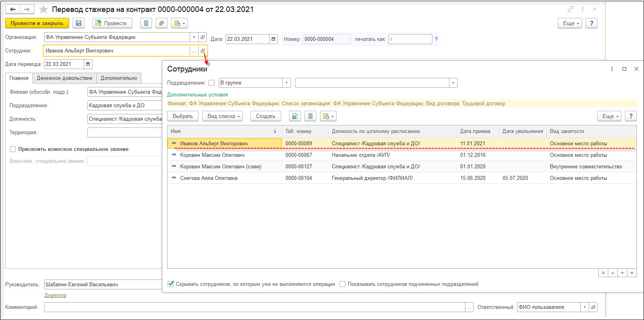Click into the Комментарий input field
Viewport: 644px width, 320px height.
point(255,307)
